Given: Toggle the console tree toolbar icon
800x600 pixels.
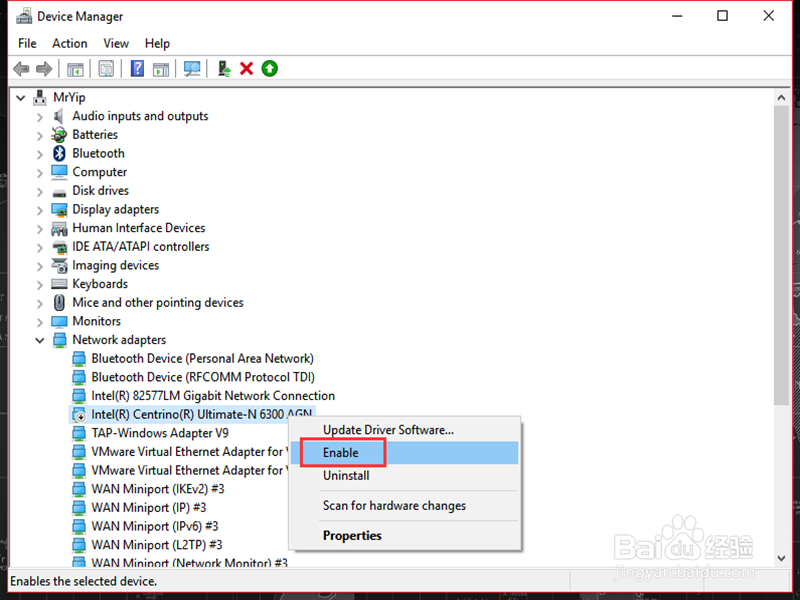Looking at the screenshot, I should [75, 68].
